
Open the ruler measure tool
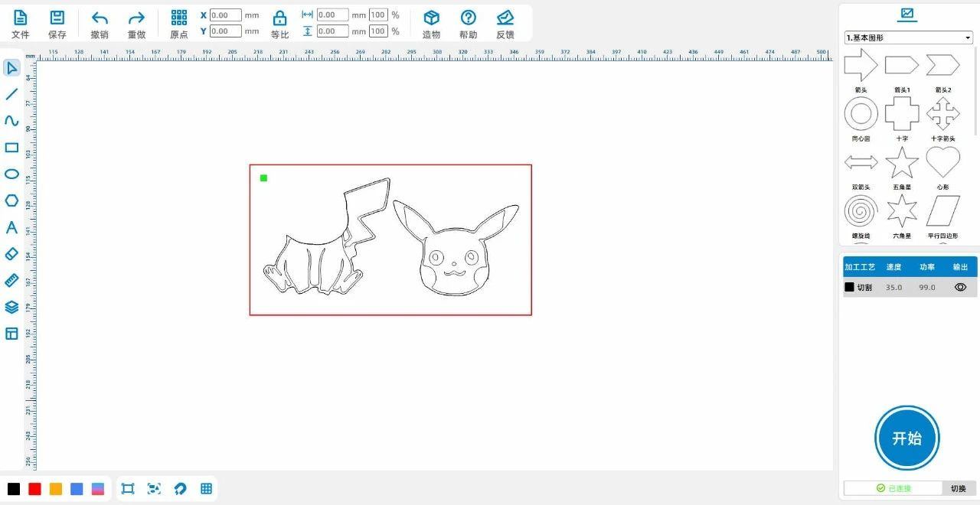11,280
